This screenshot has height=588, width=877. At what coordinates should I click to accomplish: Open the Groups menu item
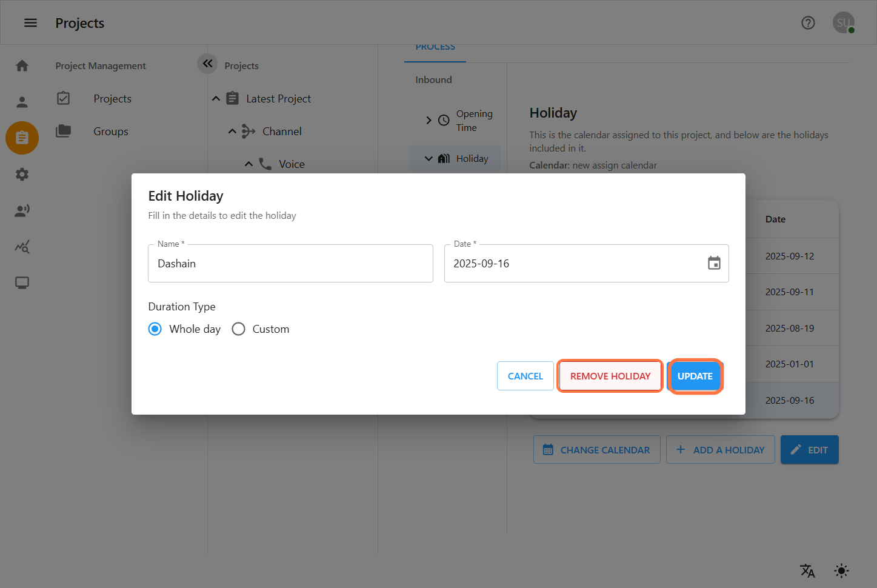click(111, 132)
